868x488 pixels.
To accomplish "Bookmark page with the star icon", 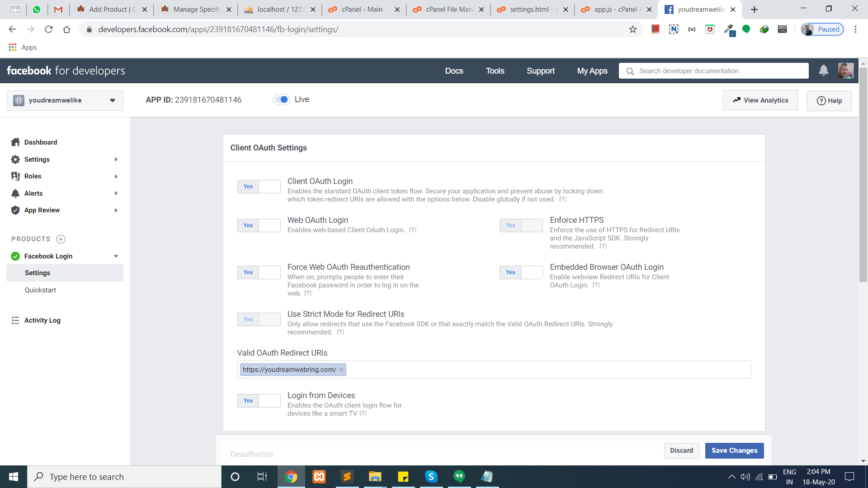I will click(632, 29).
